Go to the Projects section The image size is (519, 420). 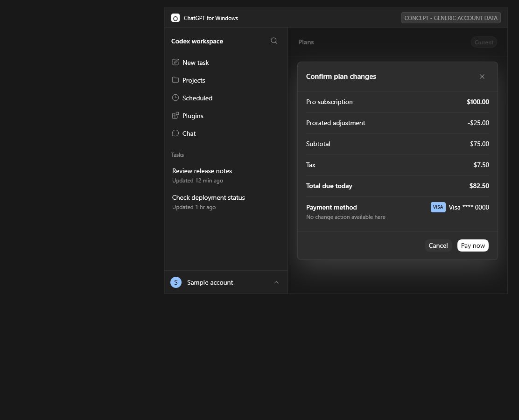click(194, 80)
